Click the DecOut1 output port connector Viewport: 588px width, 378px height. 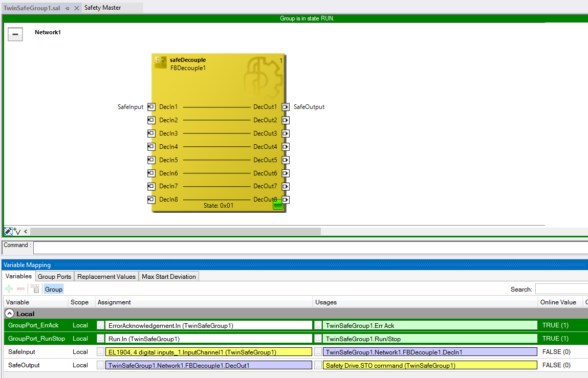coord(286,107)
